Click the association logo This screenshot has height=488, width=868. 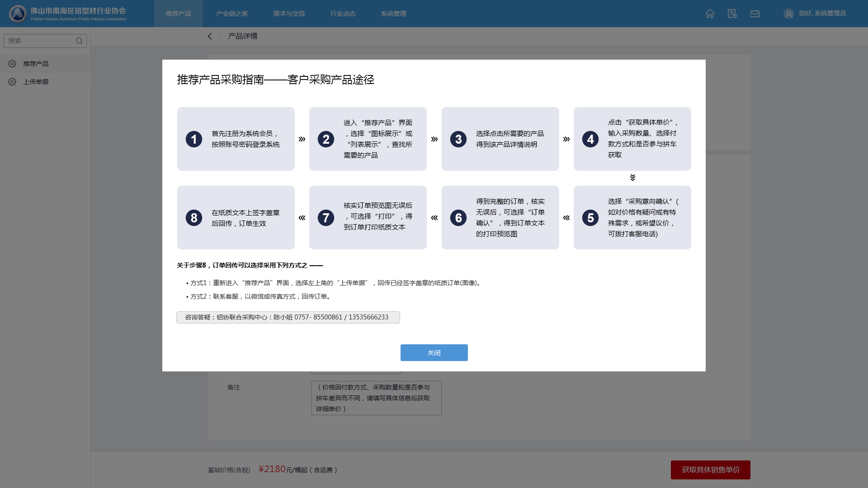point(18,14)
